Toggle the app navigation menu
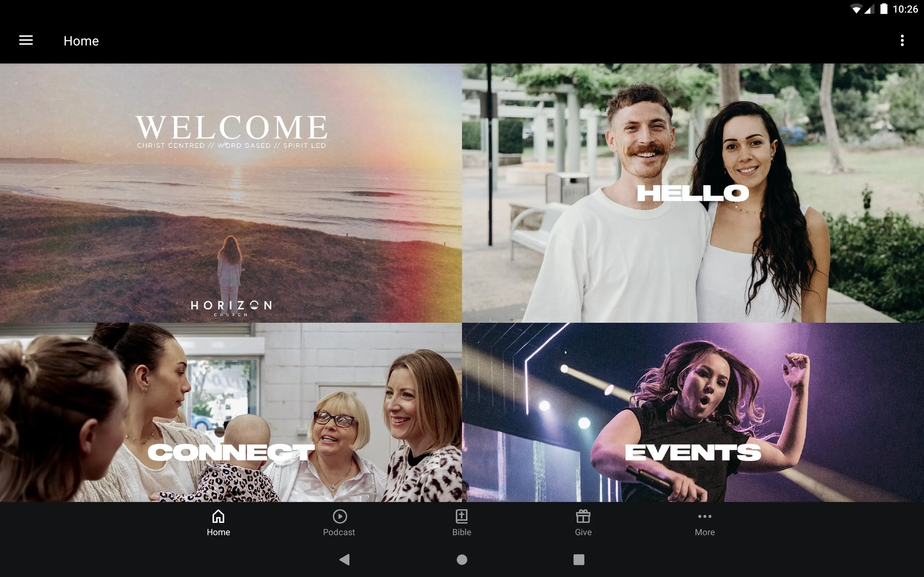 tap(25, 40)
